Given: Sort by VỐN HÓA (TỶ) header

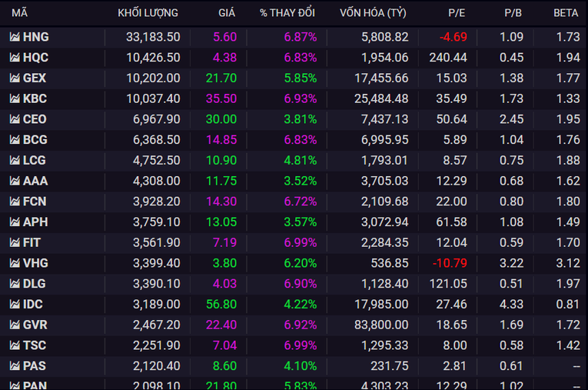Looking at the screenshot, I should pos(374,13).
